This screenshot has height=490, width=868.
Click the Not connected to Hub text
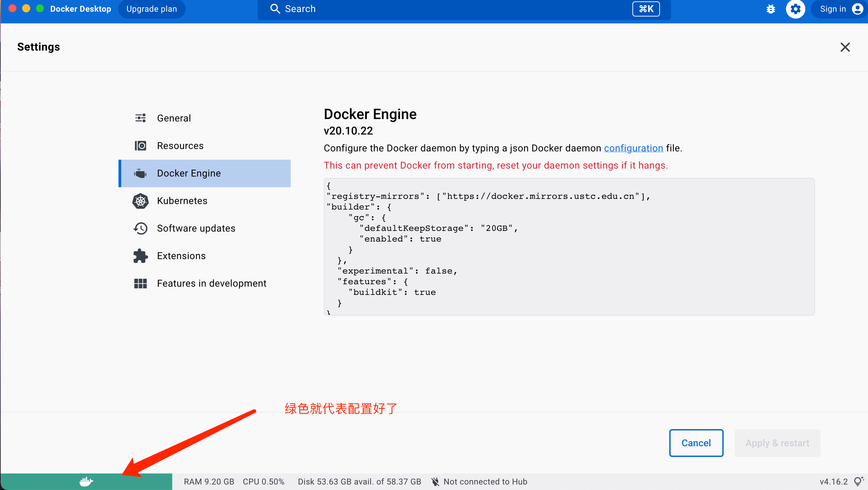(485, 482)
